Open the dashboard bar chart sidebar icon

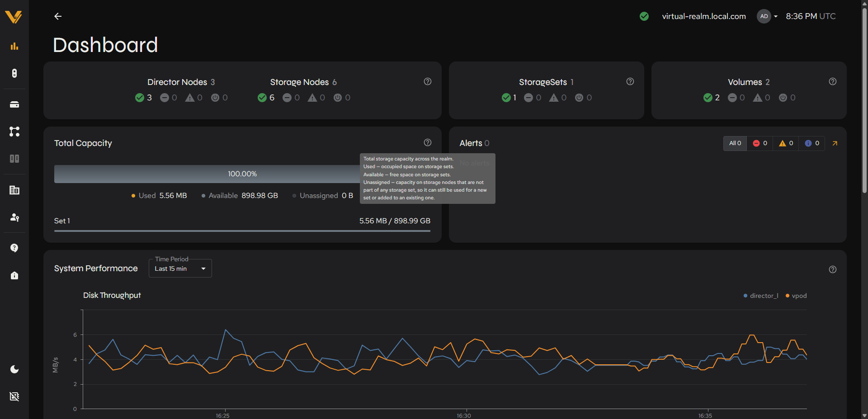coord(14,46)
